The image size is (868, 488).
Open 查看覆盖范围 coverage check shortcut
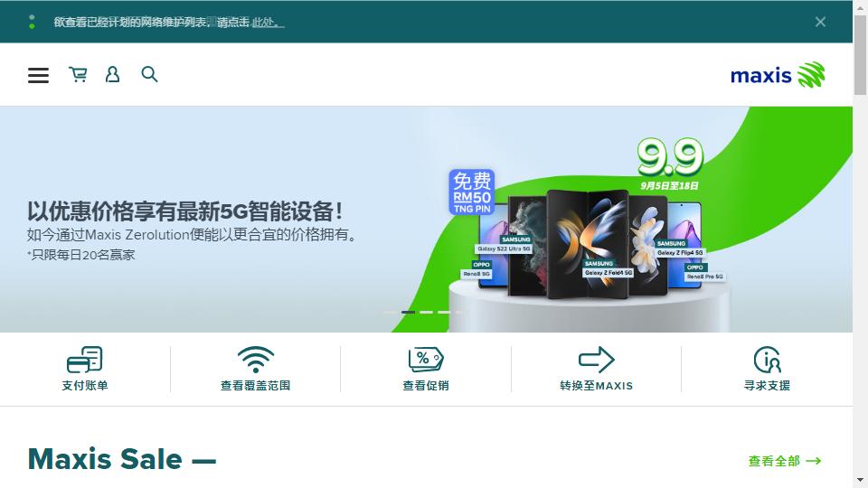[x=255, y=369]
